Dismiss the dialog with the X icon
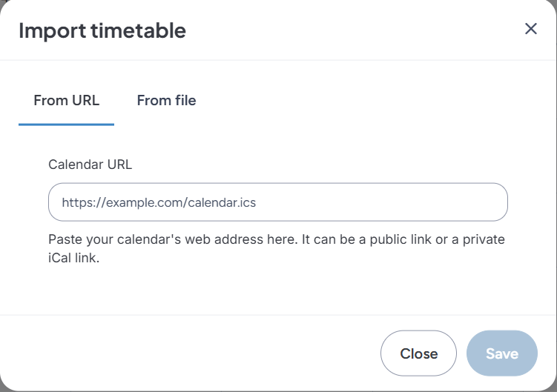The image size is (557, 392). (x=530, y=29)
